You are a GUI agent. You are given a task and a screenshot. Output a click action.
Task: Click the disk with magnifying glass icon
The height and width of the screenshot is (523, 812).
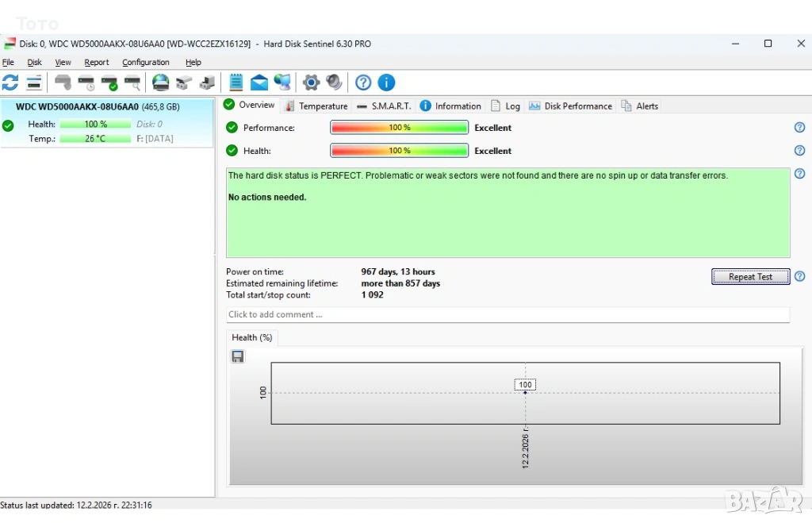coord(132,83)
